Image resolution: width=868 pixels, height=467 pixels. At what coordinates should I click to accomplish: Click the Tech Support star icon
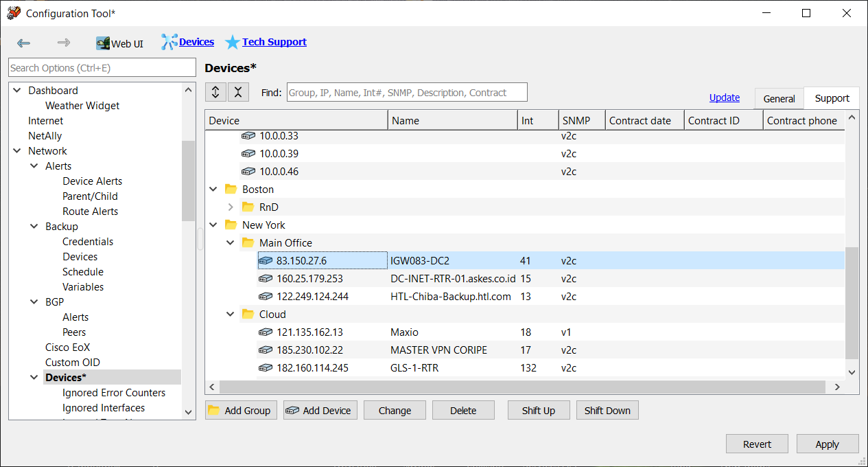tap(232, 42)
